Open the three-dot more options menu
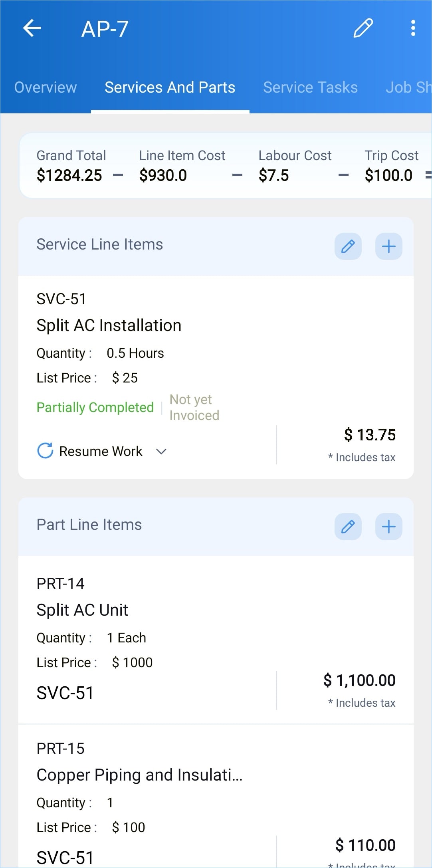 413,28
